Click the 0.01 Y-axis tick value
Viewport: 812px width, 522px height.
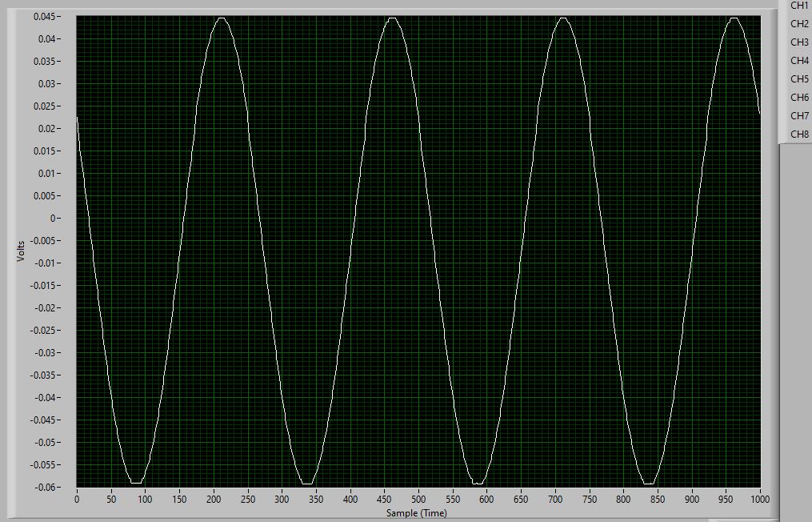coord(47,173)
